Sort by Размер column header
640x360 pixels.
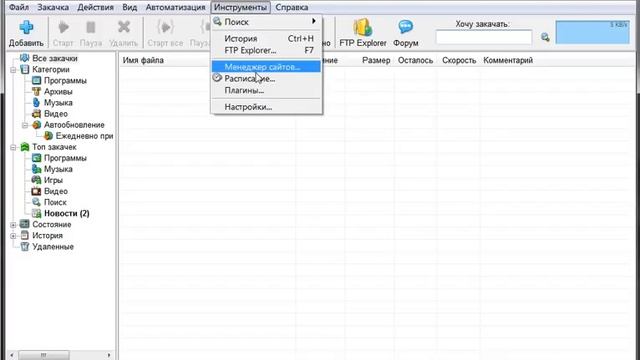point(376,60)
